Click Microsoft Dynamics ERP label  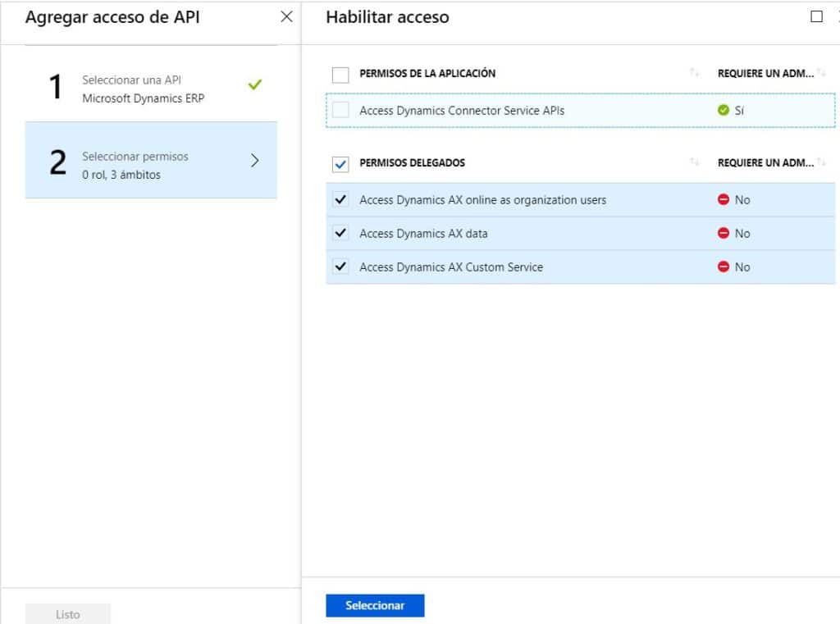click(143, 98)
